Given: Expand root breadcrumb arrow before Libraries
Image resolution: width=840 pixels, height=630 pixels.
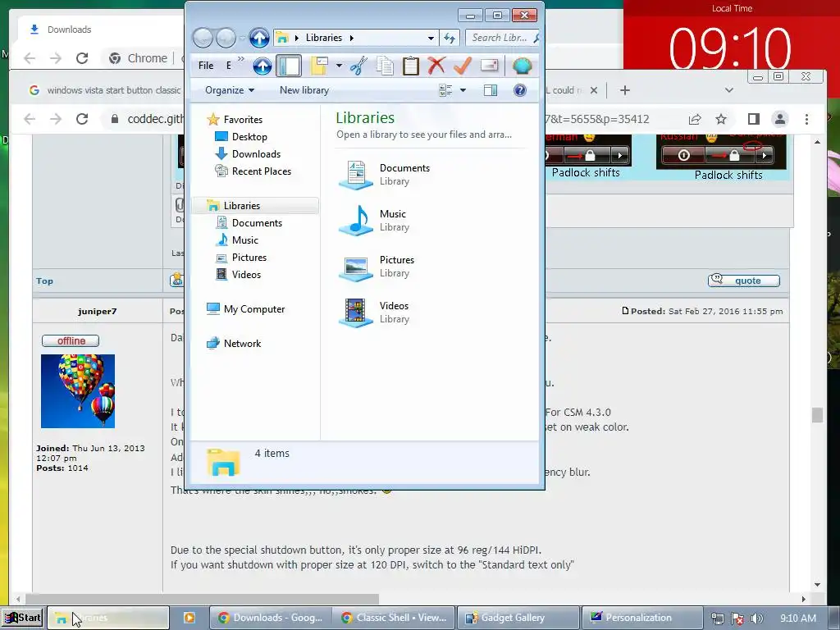Looking at the screenshot, I should coord(296,38).
